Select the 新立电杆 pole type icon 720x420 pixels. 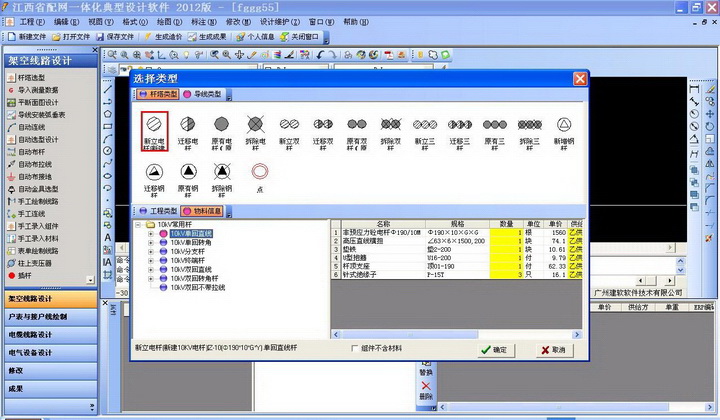point(154,131)
